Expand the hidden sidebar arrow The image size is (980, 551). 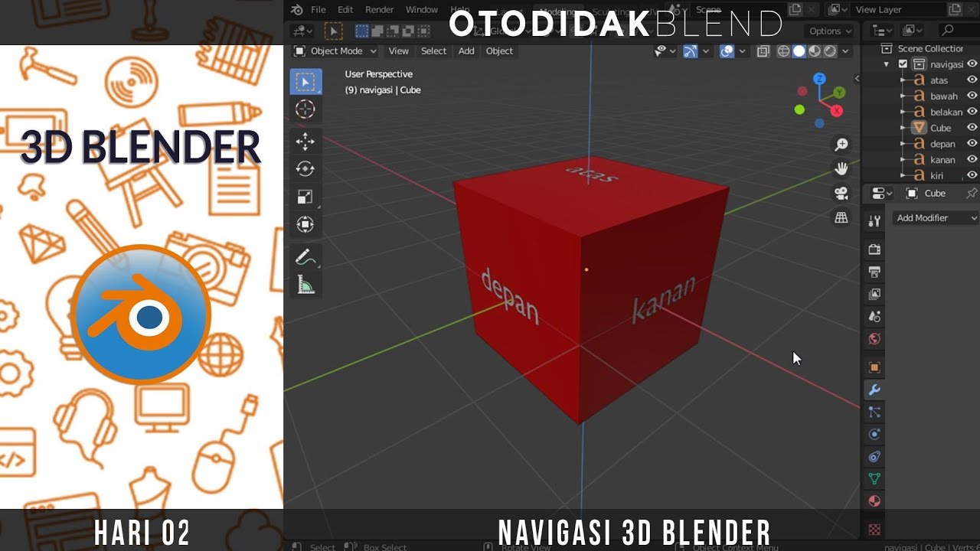(x=857, y=79)
